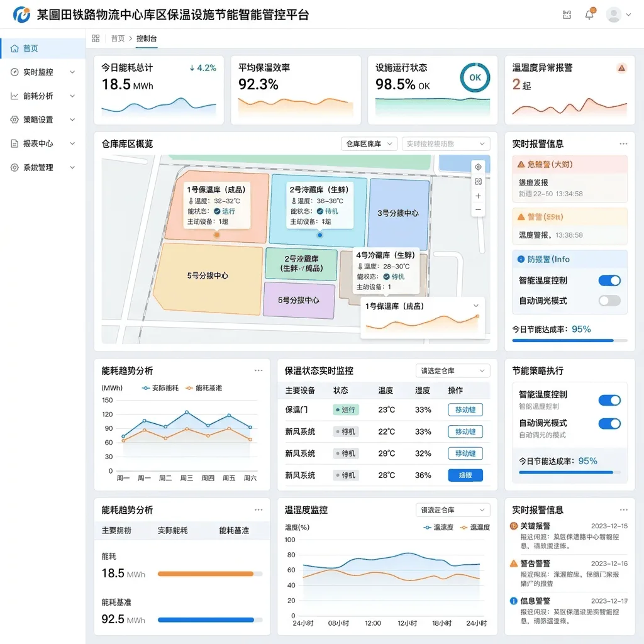Click the 运行 status tag for 保温门
Viewport: 644px width, 644px height.
coord(346,410)
